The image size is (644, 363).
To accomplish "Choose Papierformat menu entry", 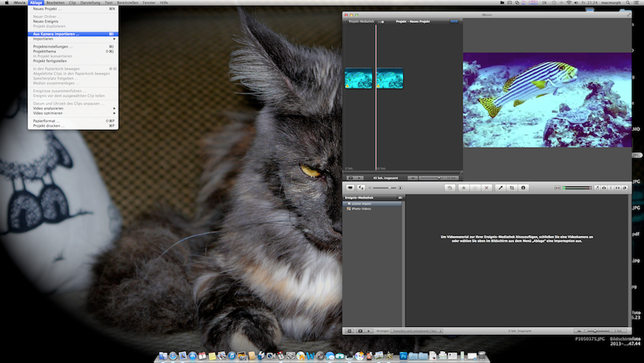I will point(73,121).
